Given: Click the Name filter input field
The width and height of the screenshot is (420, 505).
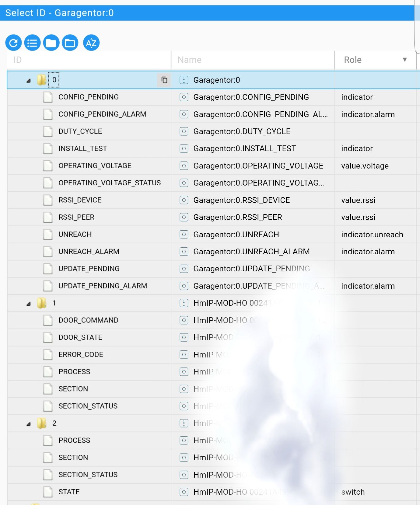Looking at the screenshot, I should click(253, 60).
